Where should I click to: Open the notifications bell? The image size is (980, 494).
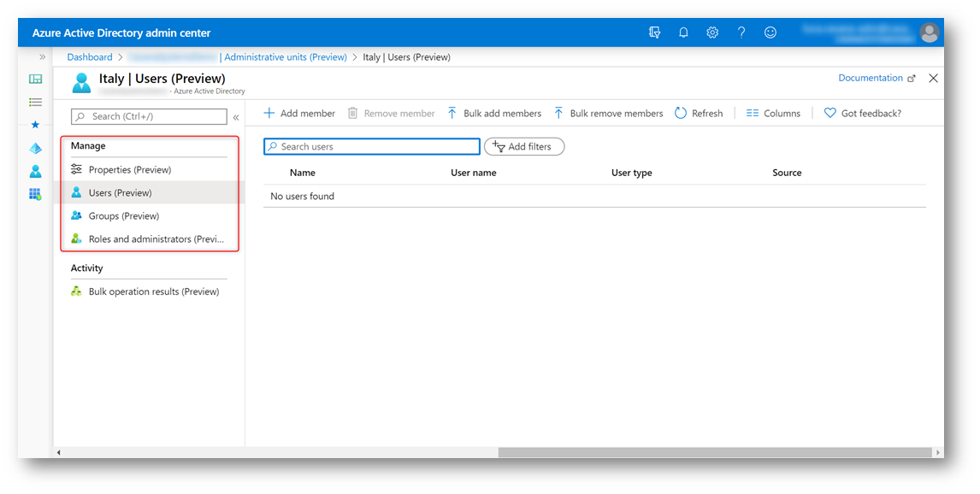[x=683, y=32]
